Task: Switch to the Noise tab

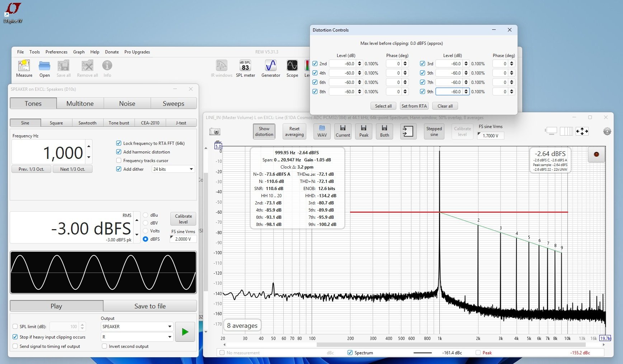Action: coord(127,103)
